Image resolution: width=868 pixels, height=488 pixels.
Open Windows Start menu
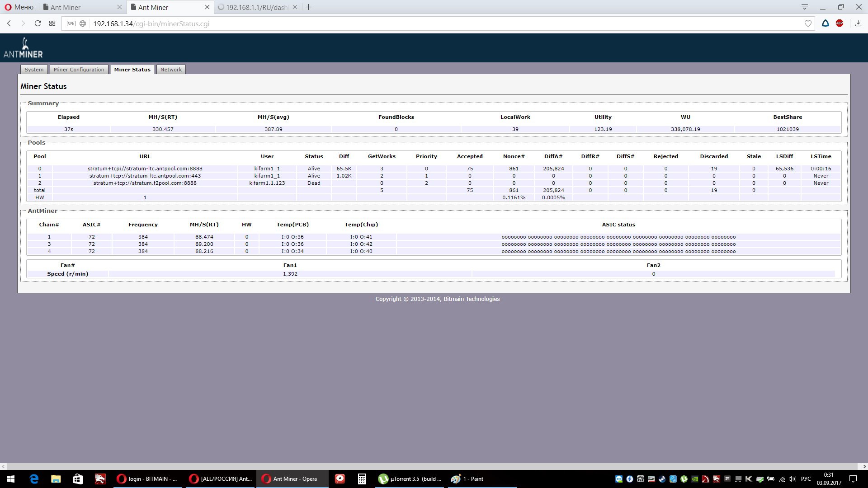[x=11, y=479]
